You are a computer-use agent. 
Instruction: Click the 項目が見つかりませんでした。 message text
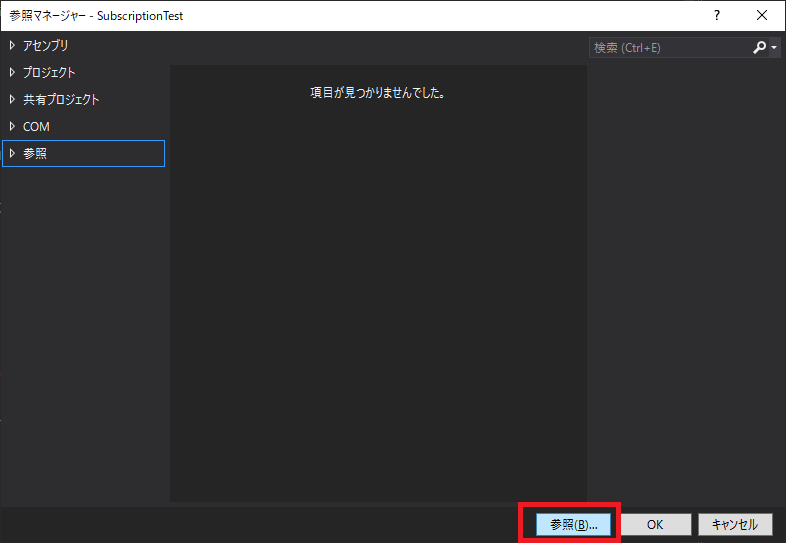pyautogui.click(x=378, y=93)
